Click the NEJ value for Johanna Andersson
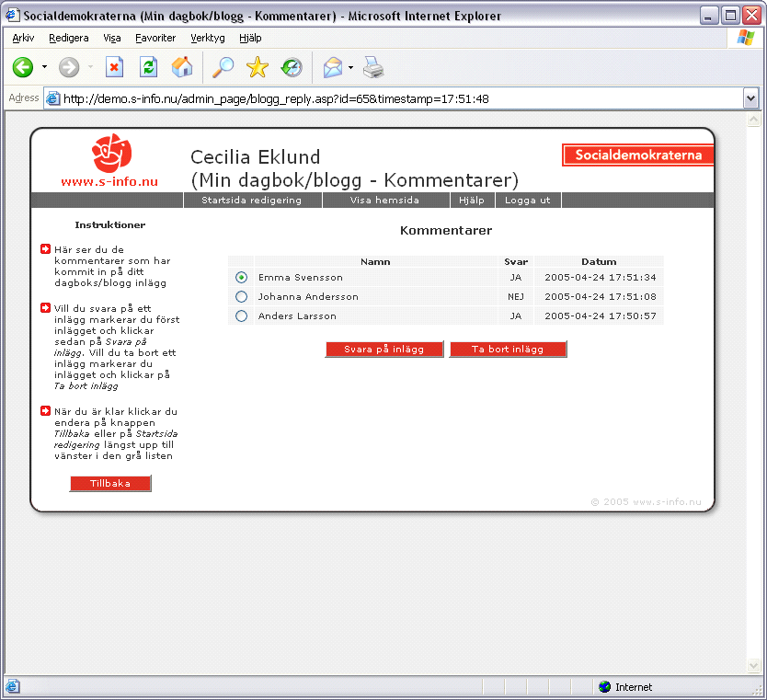767x700 pixels. pyautogui.click(x=516, y=296)
